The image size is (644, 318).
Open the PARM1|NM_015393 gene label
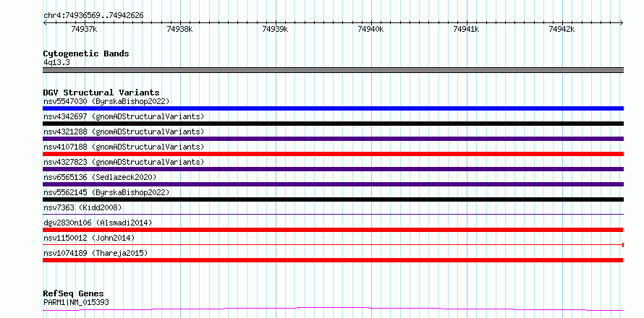point(76,302)
